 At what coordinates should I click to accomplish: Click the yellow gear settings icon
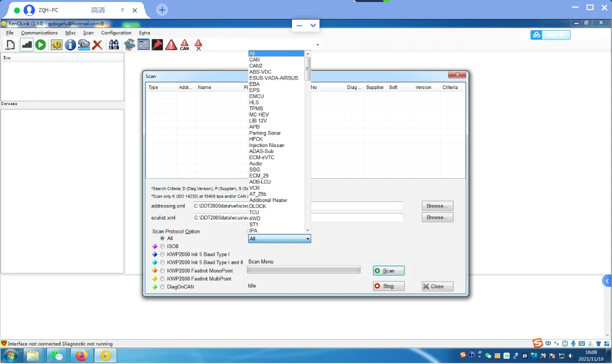pos(57,45)
